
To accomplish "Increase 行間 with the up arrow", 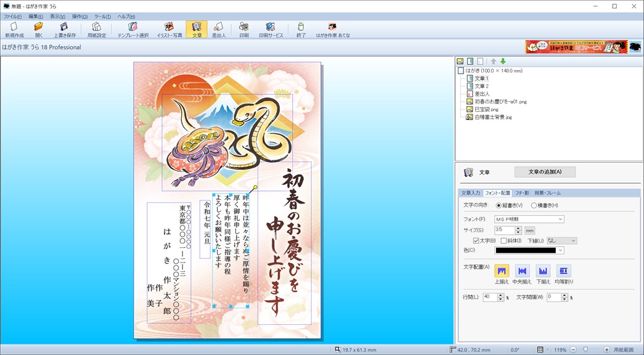I will [x=500, y=295].
